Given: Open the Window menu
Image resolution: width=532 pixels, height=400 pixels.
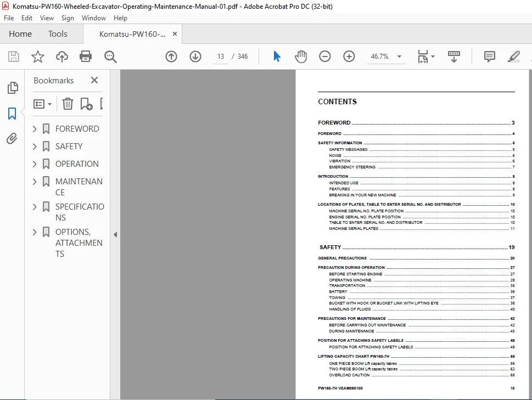Looking at the screenshot, I should click(94, 18).
